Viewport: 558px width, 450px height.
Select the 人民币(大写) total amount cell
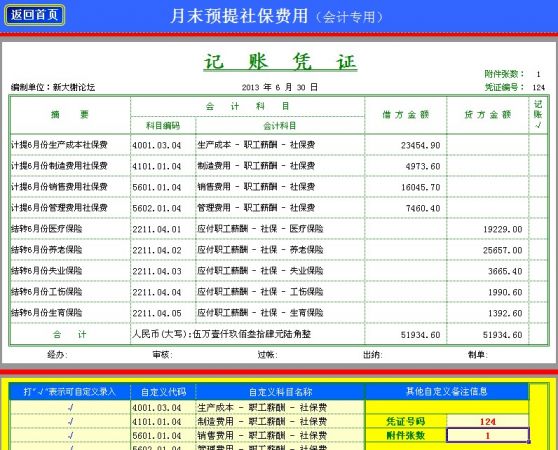[248, 334]
